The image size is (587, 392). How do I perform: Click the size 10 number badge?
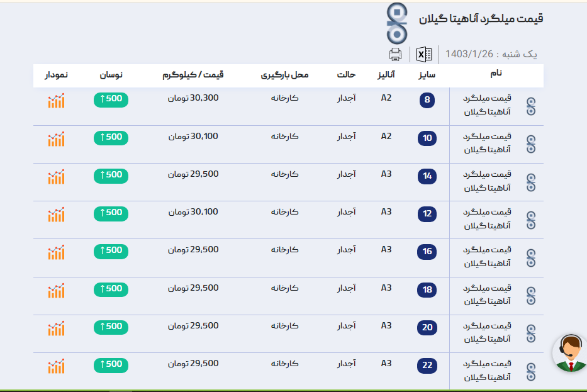click(427, 138)
